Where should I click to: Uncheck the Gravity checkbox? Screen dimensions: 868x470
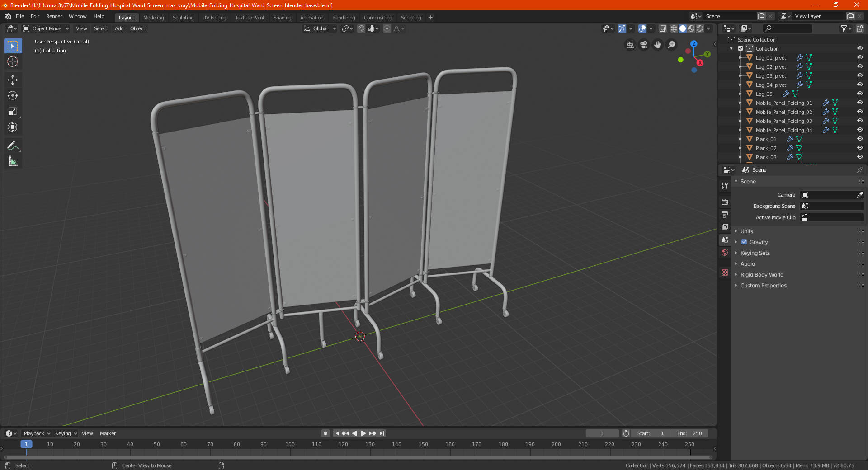point(744,242)
